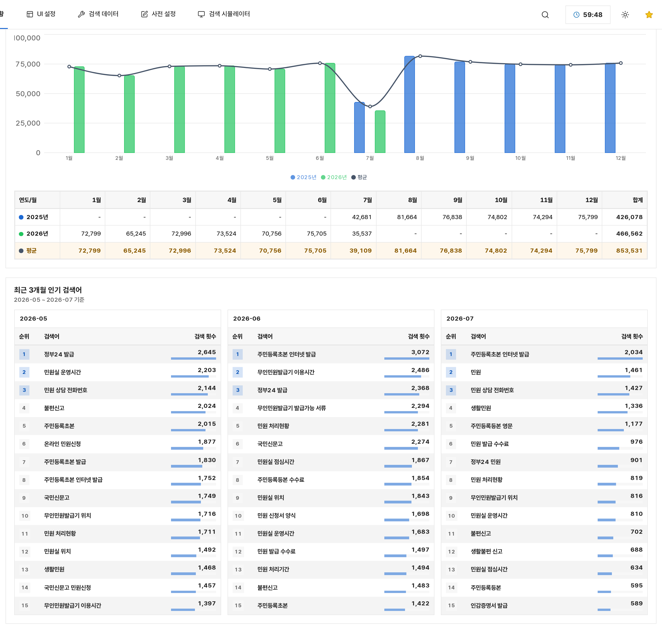Toggle light/dark theme sun icon
The height and width of the screenshot is (644, 662).
click(x=625, y=14)
